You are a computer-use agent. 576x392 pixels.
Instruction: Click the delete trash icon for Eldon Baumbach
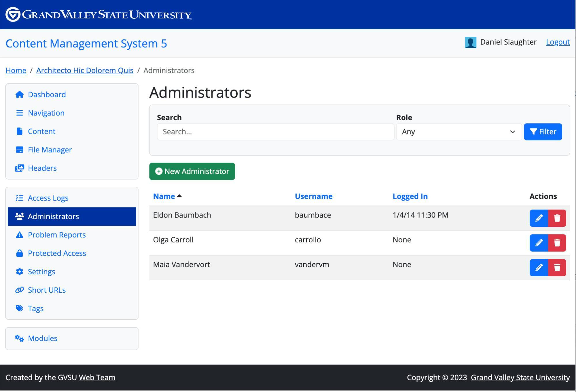click(x=557, y=218)
